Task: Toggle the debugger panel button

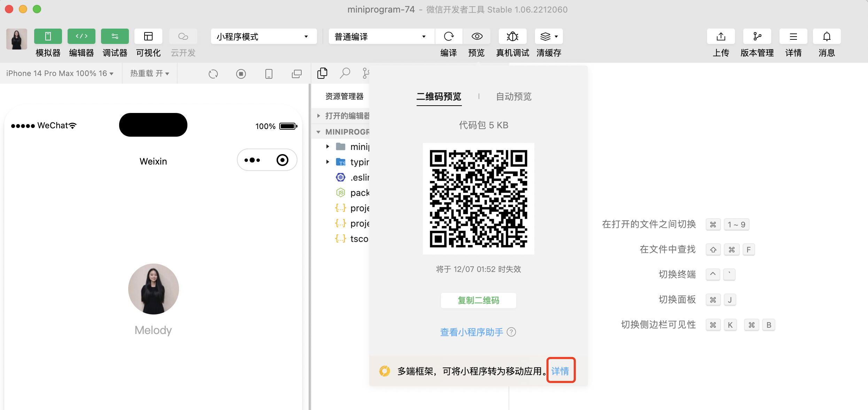Action: (x=115, y=36)
